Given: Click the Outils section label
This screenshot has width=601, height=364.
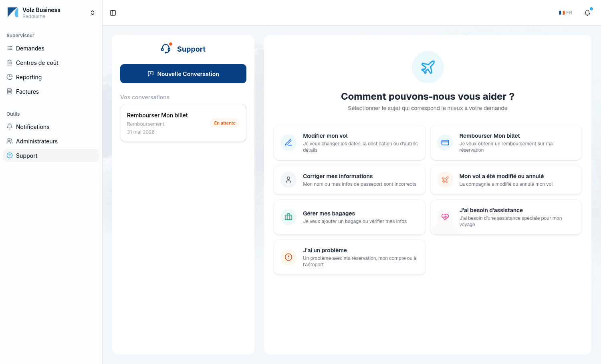Looking at the screenshot, I should click(13, 114).
